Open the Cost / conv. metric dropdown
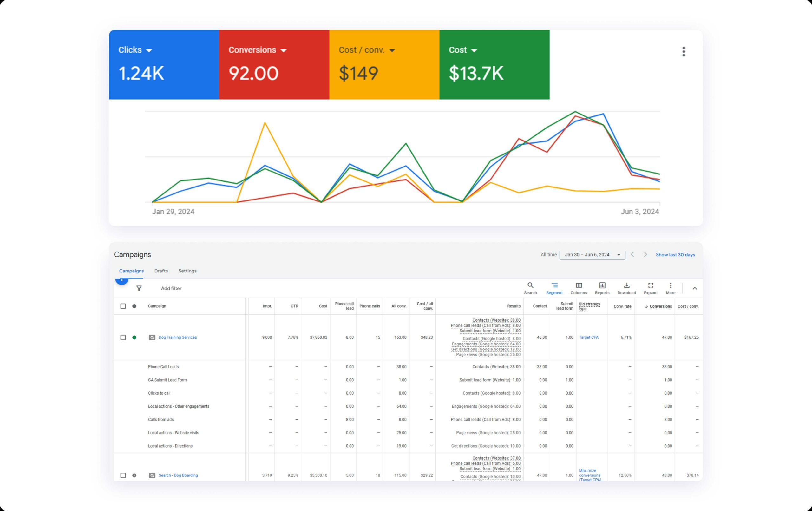This screenshot has height=511, width=812. pyautogui.click(x=392, y=51)
